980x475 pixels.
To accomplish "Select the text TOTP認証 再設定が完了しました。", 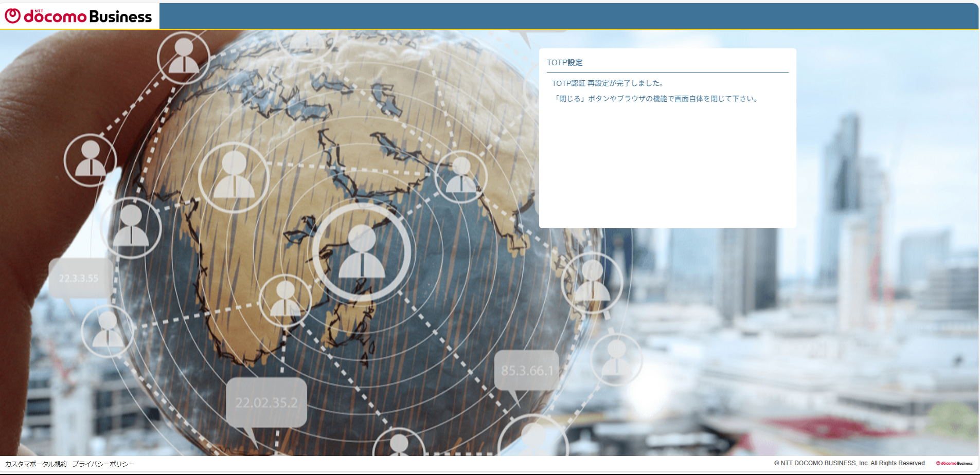I will 609,83.
